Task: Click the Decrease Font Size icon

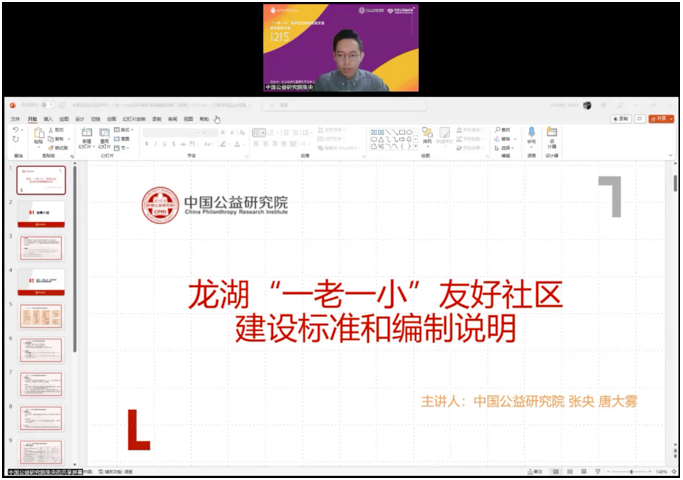Action: point(232,133)
